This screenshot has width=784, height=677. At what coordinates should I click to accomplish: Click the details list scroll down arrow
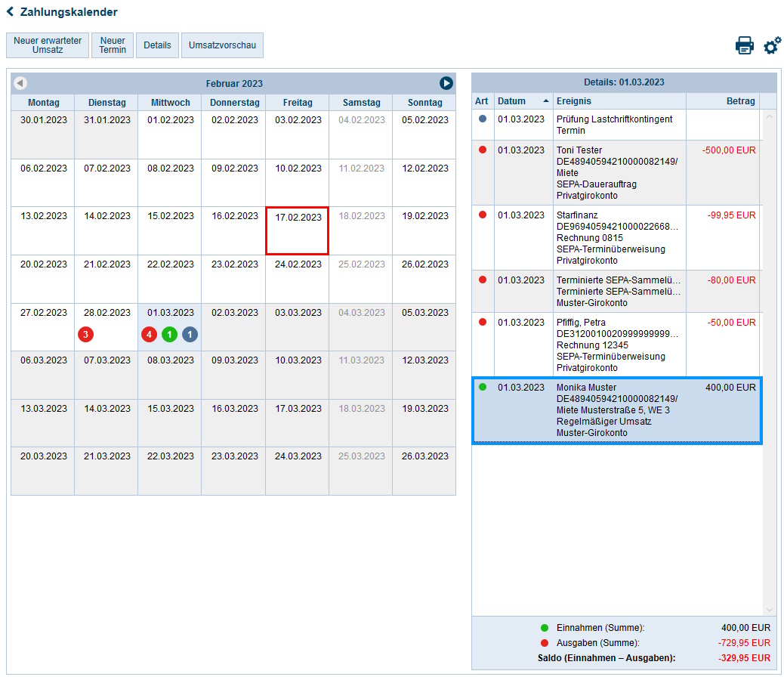(770, 610)
